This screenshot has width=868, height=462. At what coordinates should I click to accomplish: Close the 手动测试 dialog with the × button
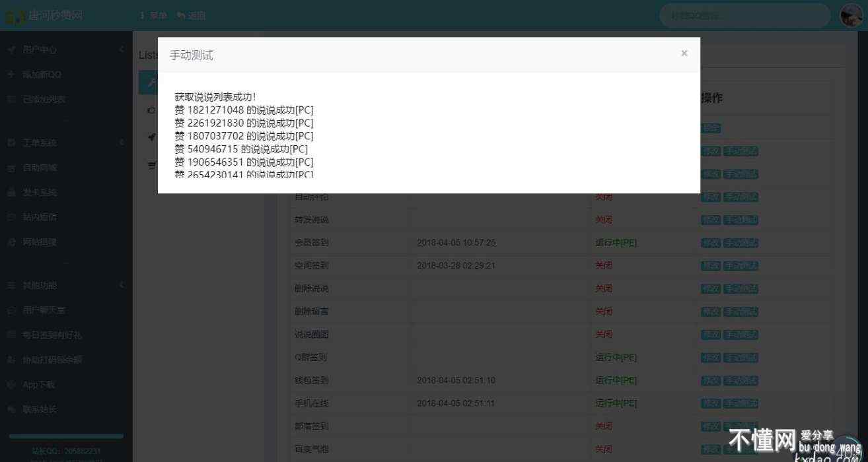point(684,53)
